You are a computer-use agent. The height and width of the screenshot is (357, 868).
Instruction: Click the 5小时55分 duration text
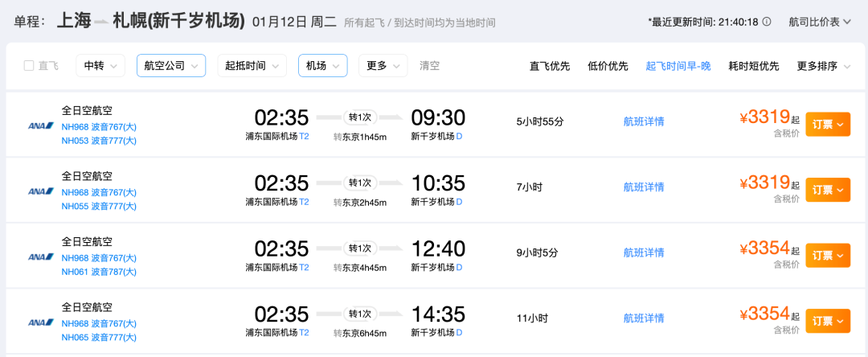[x=540, y=121]
